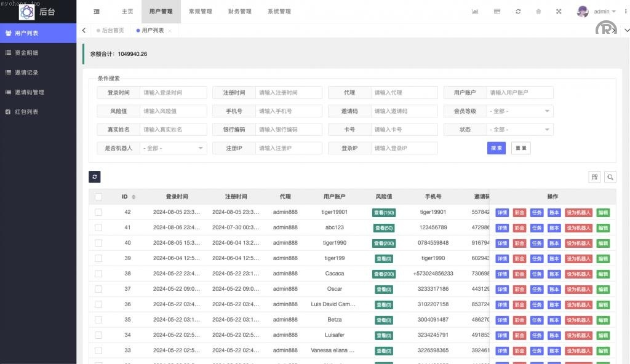The height and width of the screenshot is (364, 630).
Task: Click the blue 搜索 button
Action: [x=496, y=148]
